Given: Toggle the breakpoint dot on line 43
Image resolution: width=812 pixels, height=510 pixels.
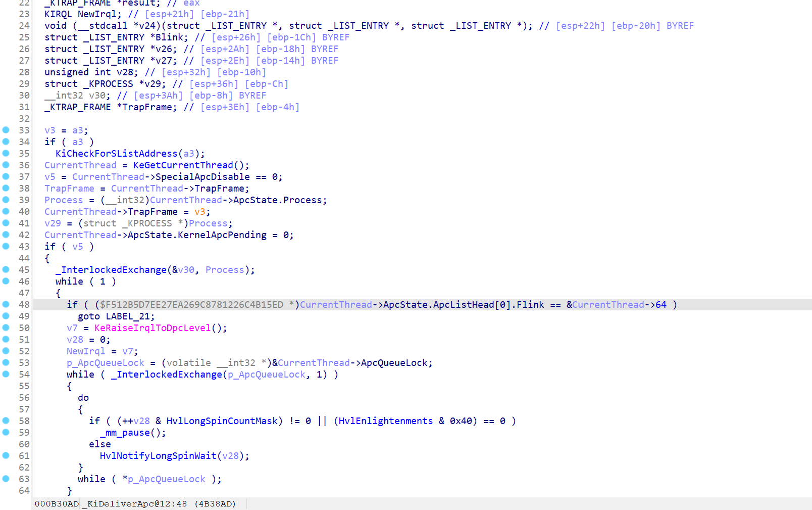Looking at the screenshot, I should pyautogui.click(x=6, y=246).
